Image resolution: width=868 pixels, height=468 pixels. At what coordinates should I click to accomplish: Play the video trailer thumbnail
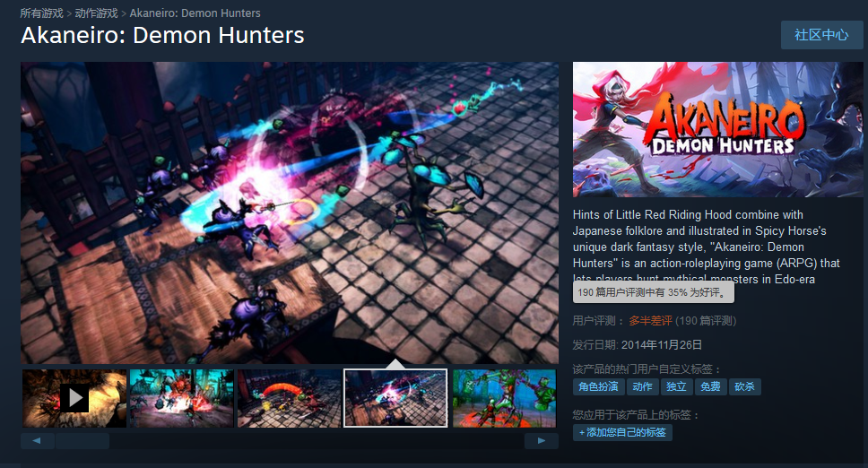pos(74,398)
